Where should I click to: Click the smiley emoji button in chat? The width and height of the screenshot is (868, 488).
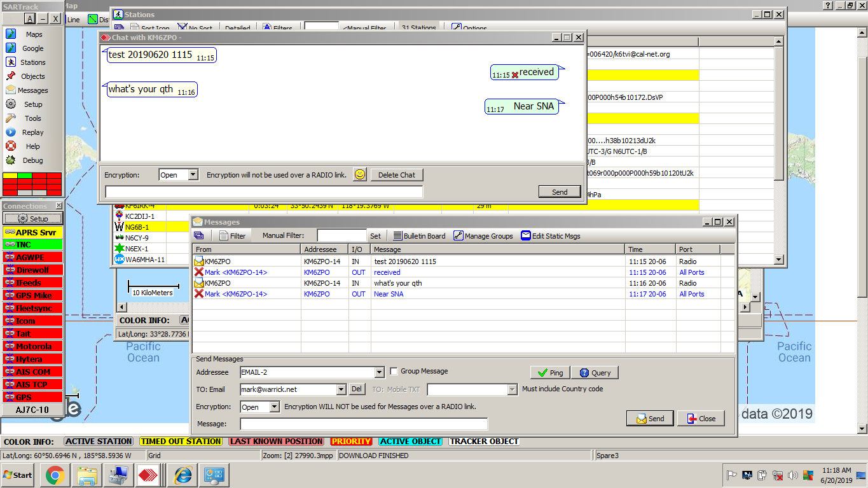tap(360, 175)
